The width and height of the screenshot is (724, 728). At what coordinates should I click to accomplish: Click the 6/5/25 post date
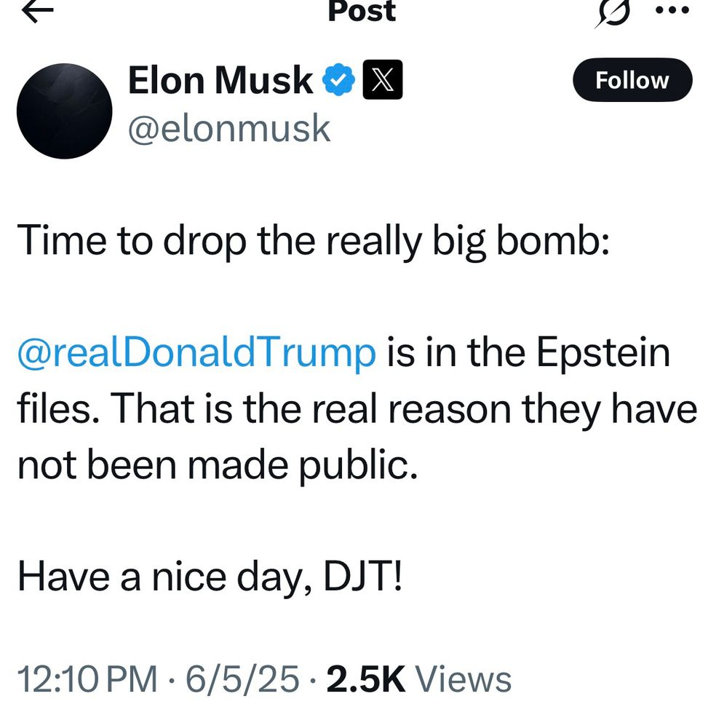(x=242, y=679)
